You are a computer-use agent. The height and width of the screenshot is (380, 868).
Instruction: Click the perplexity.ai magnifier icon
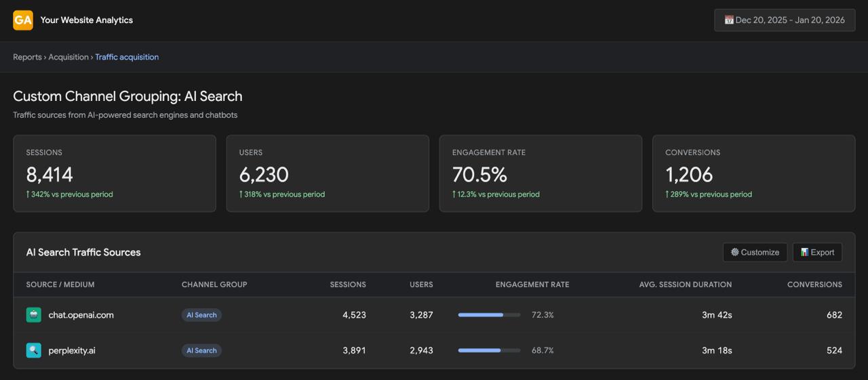point(34,350)
